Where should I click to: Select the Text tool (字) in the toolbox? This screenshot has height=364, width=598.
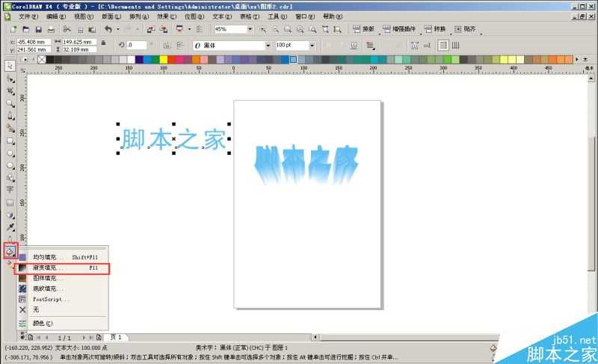(x=10, y=190)
